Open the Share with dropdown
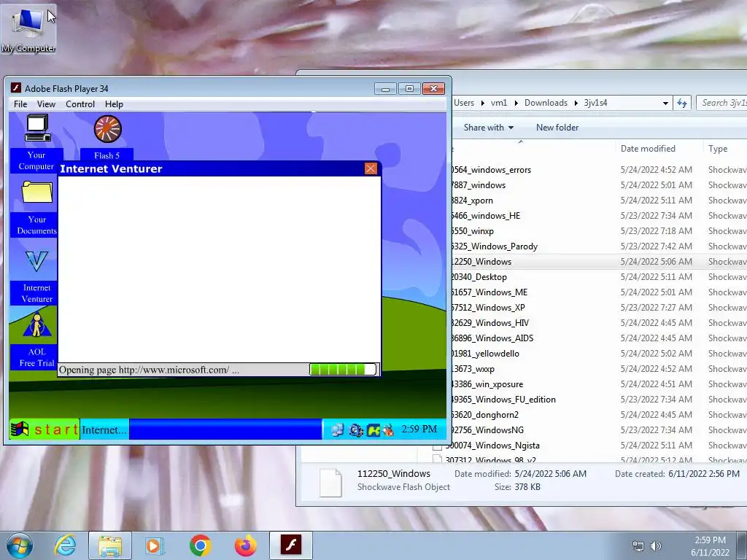Image resolution: width=747 pixels, height=560 pixels. coord(489,128)
